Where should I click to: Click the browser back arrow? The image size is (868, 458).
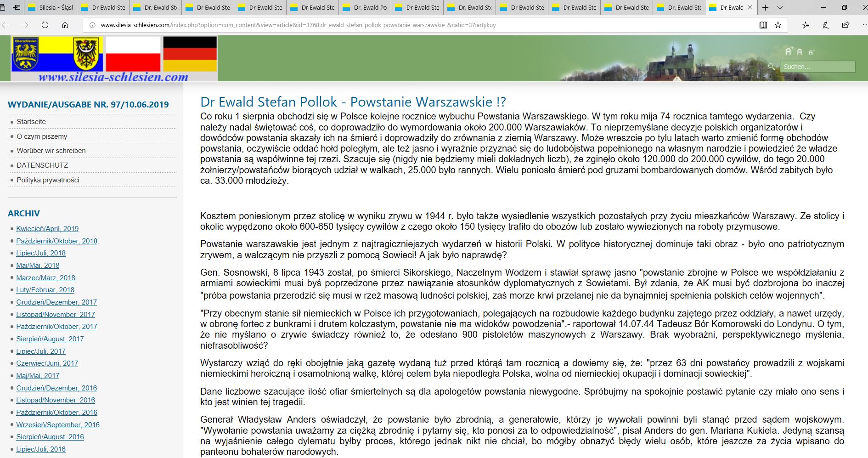click(x=6, y=25)
